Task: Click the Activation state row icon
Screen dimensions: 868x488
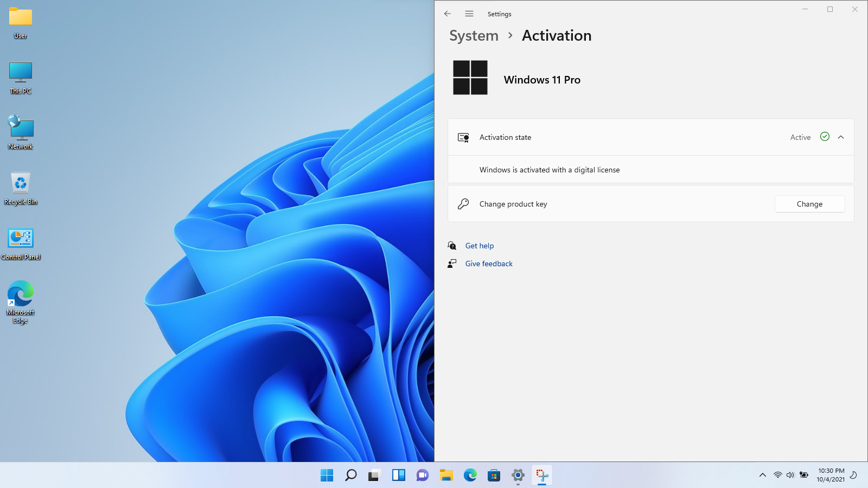Action: tap(463, 137)
